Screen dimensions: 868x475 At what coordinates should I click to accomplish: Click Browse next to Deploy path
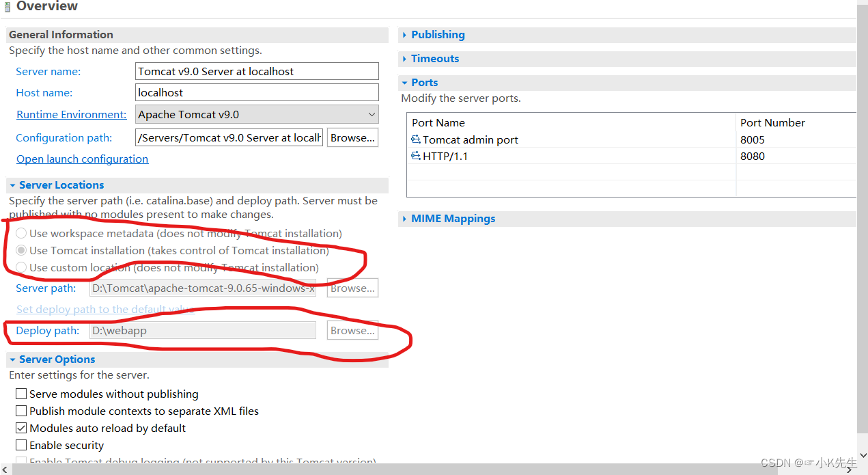coord(352,330)
